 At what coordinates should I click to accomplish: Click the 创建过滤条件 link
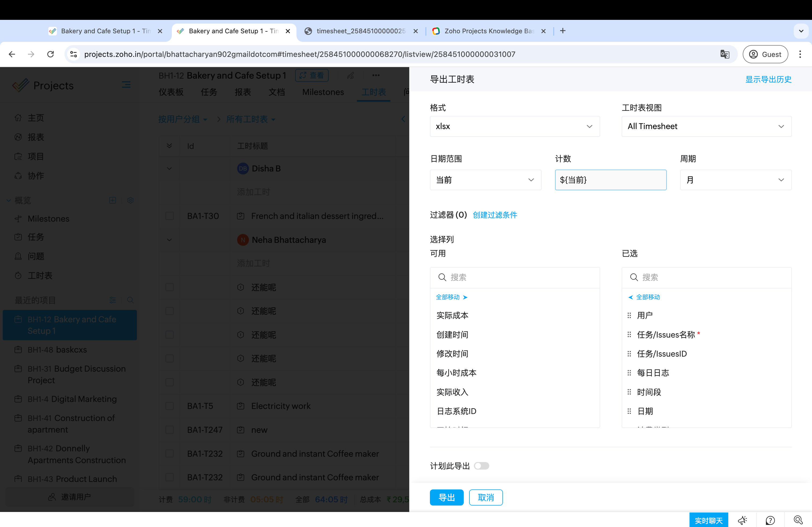click(x=495, y=215)
